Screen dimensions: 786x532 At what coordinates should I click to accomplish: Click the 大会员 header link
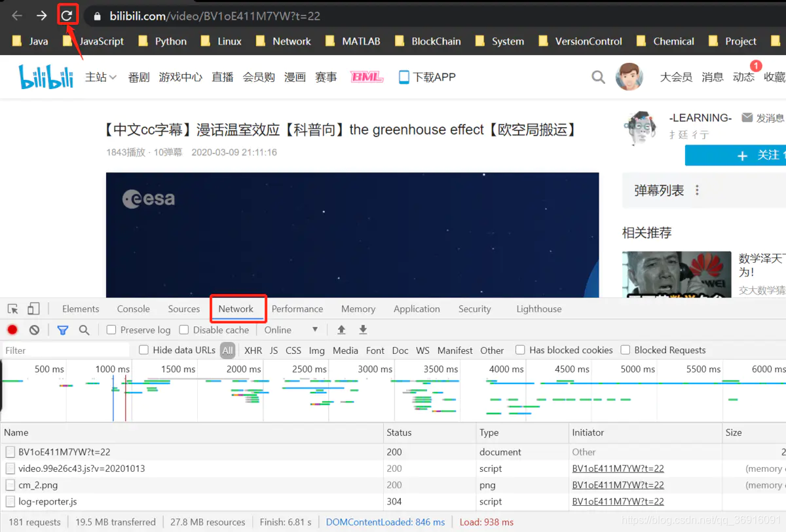point(676,77)
